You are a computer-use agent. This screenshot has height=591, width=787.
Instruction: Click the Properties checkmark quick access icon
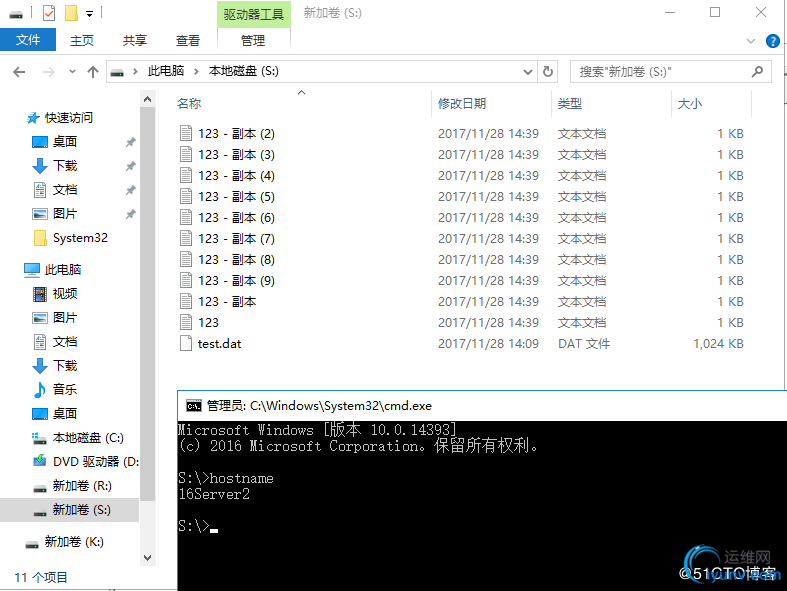(x=49, y=13)
